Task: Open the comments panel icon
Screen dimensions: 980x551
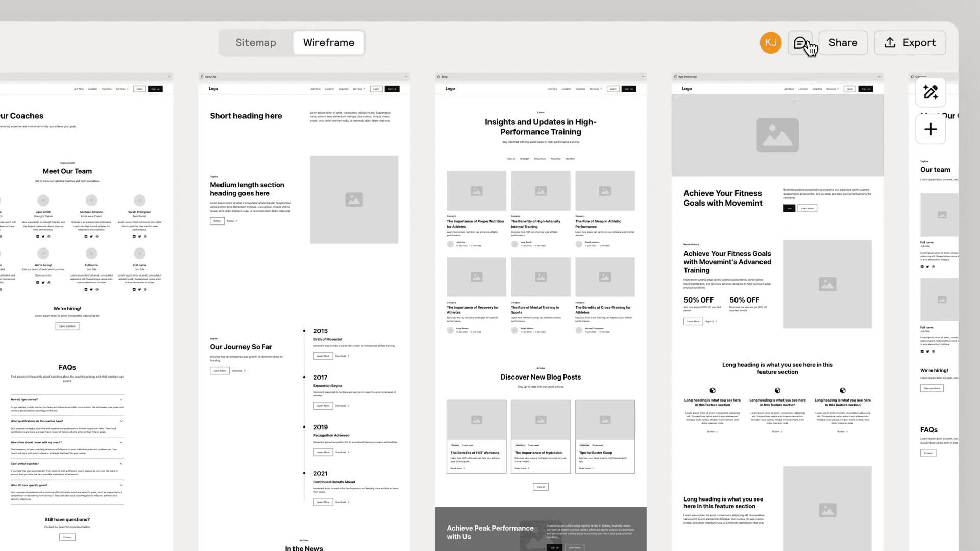Action: (800, 43)
